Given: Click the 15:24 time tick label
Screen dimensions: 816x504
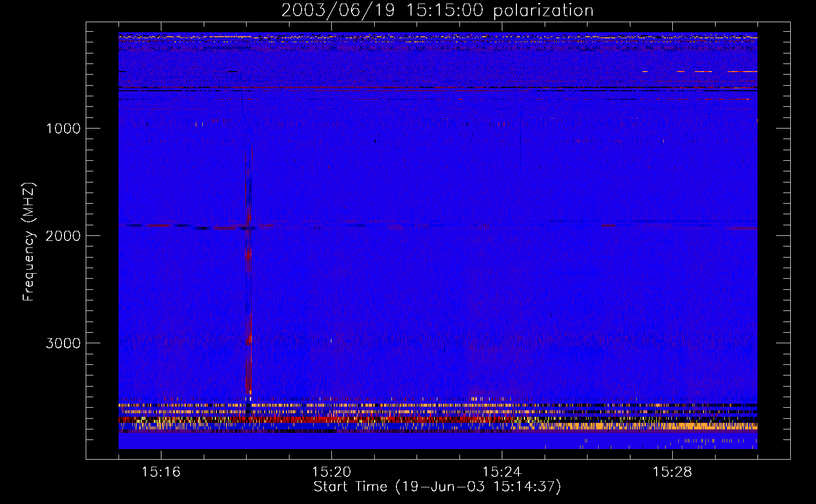Looking at the screenshot, I should (502, 472).
